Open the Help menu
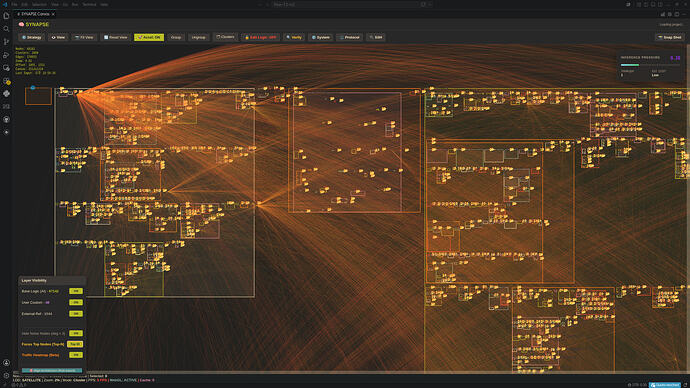This screenshot has height=388, width=690. click(104, 4)
